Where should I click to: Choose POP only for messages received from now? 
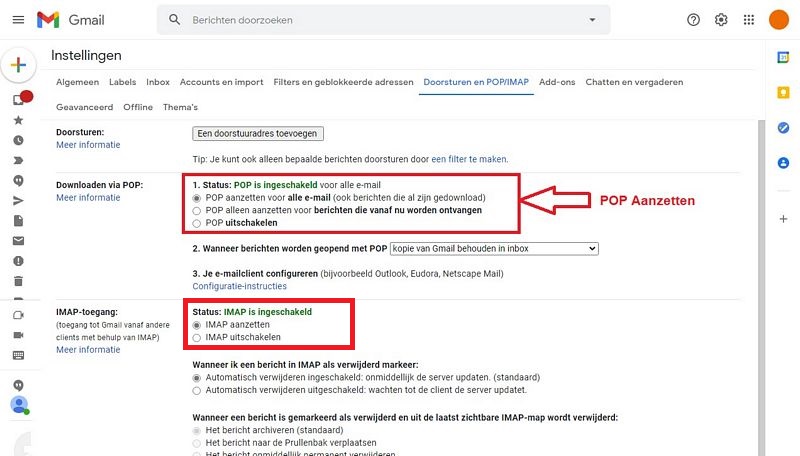pyautogui.click(x=196, y=211)
